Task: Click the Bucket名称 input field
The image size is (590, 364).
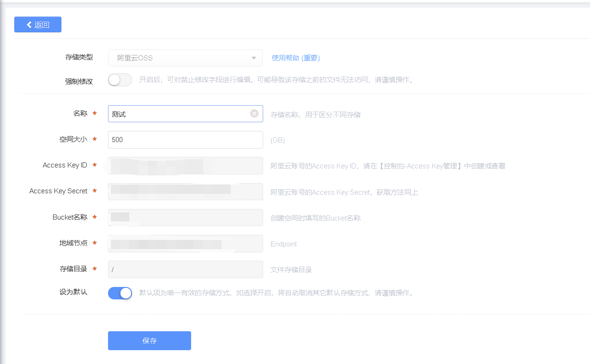Action: 185,217
